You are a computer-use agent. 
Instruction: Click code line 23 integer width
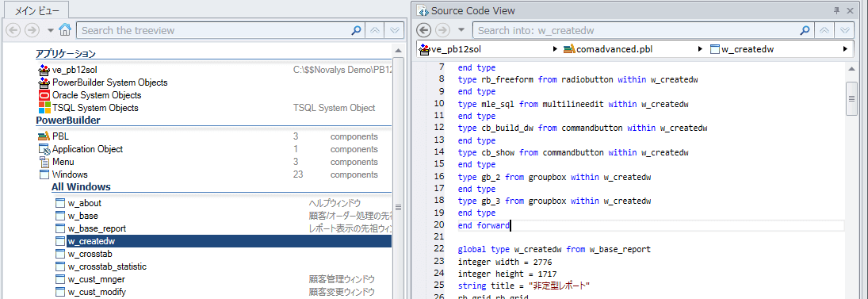point(505,262)
